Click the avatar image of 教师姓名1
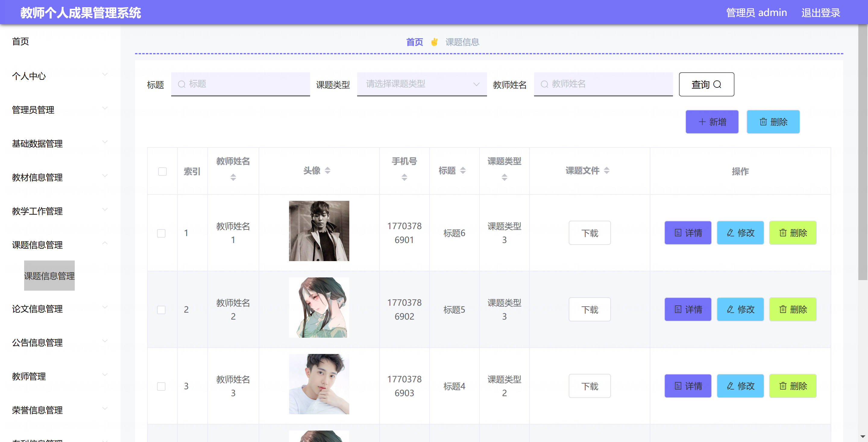 [x=319, y=231]
